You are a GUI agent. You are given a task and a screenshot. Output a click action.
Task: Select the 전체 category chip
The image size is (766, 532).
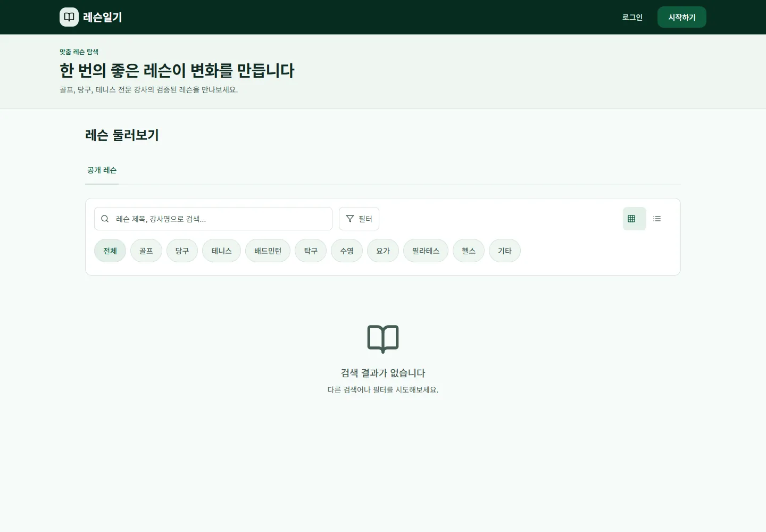(110, 251)
